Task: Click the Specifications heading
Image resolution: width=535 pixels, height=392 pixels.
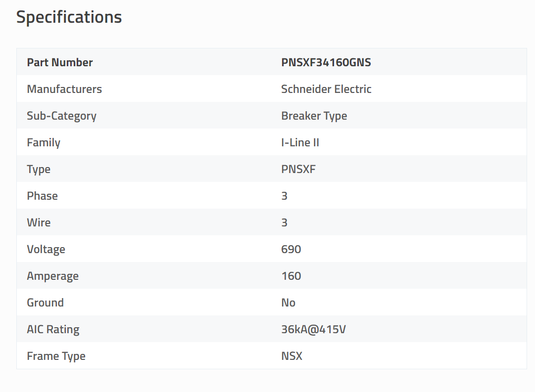Action: [69, 17]
